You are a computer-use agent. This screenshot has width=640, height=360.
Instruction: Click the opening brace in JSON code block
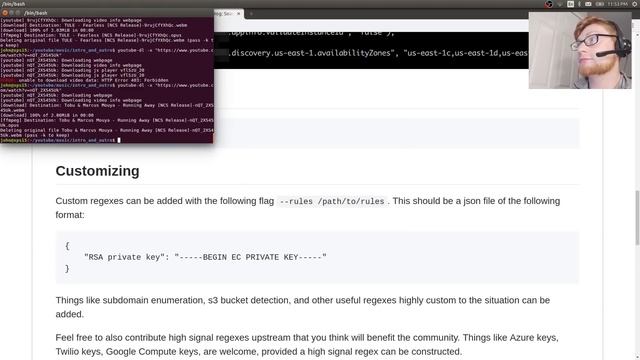pos(67,246)
